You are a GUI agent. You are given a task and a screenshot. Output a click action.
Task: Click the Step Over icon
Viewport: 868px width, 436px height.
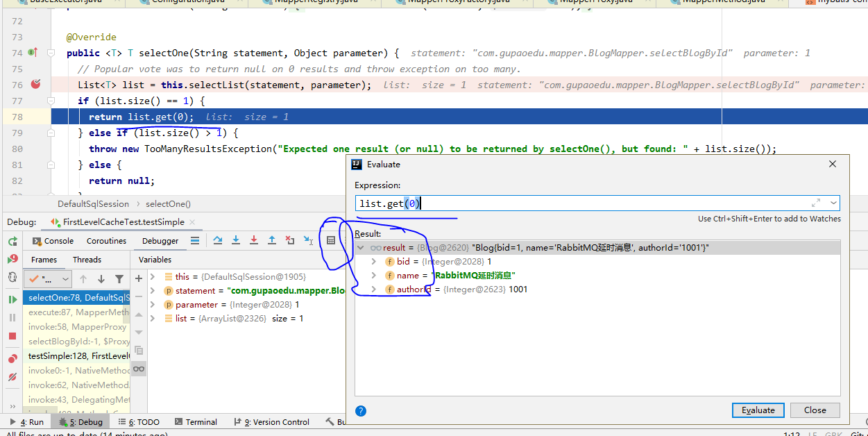click(218, 240)
